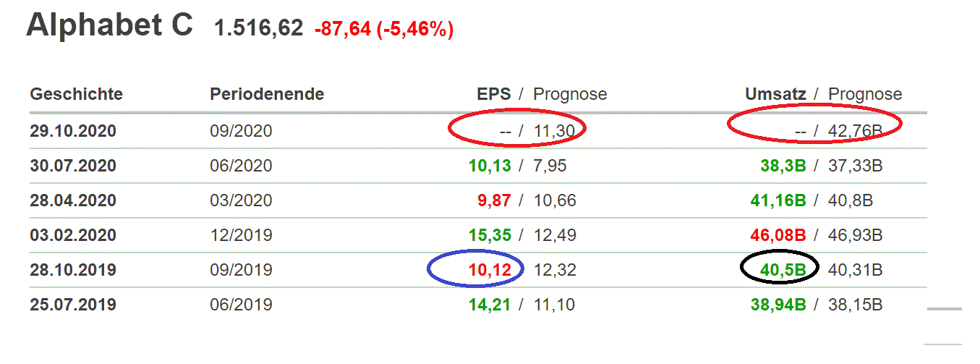Click the red price change -87,64 (-5,46%)
980x364 pixels.
click(x=383, y=30)
